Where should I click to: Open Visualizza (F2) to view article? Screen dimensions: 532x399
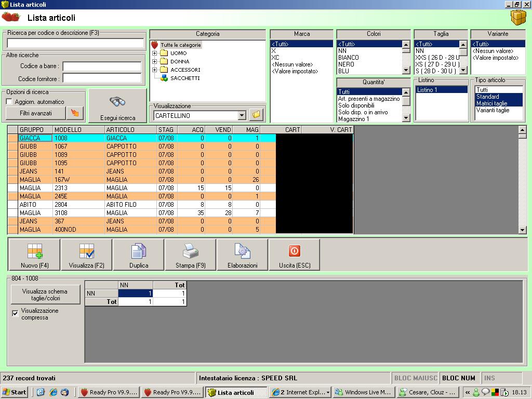coord(87,255)
